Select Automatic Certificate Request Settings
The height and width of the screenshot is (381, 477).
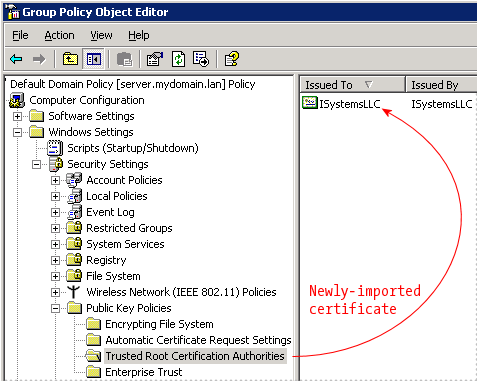[x=198, y=340]
